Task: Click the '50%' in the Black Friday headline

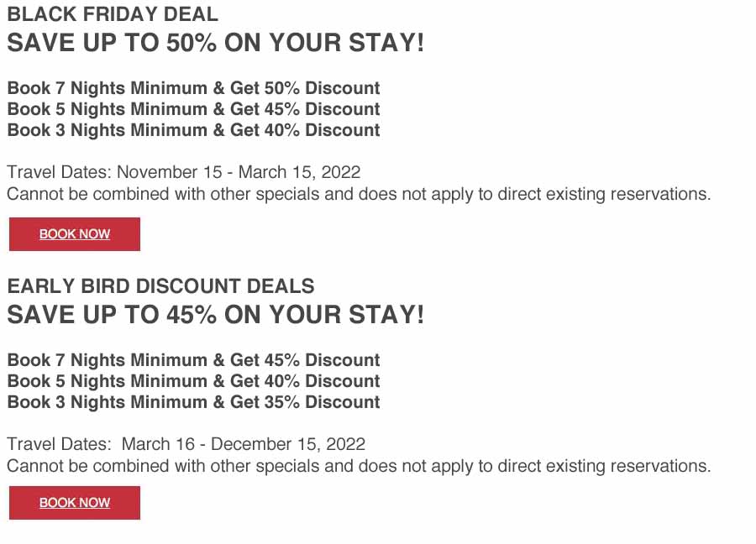Action: click(192, 43)
